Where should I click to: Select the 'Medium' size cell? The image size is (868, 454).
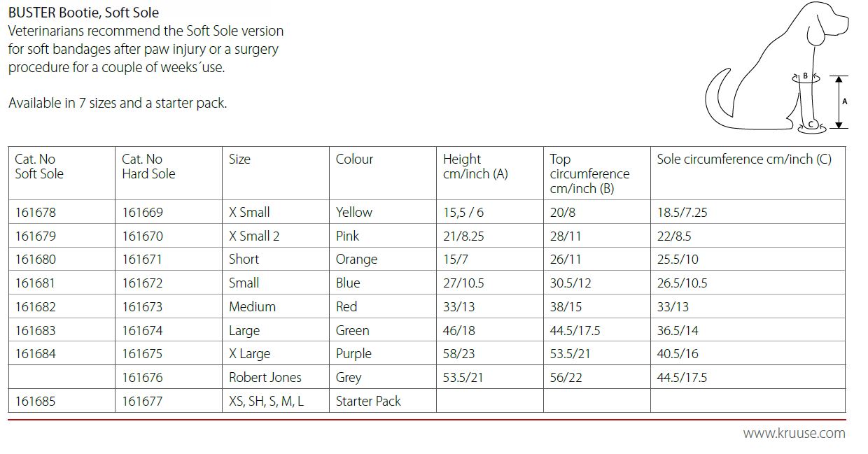(x=252, y=306)
